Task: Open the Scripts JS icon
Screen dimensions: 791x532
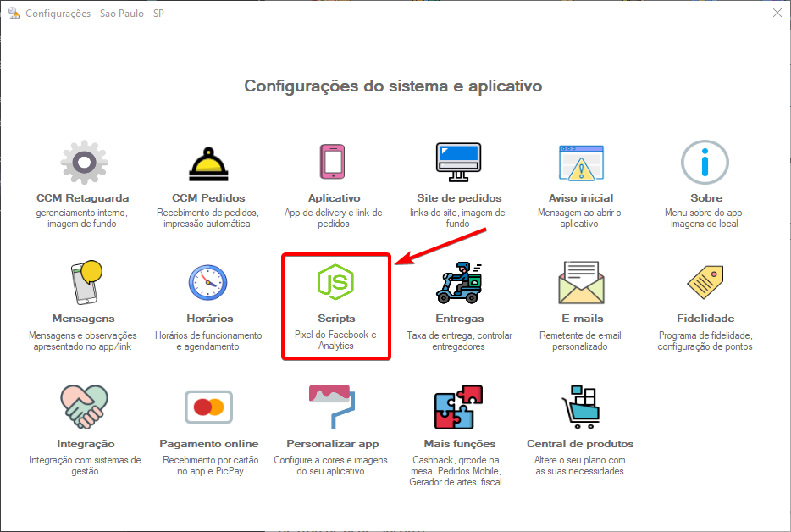Action: pos(335,281)
